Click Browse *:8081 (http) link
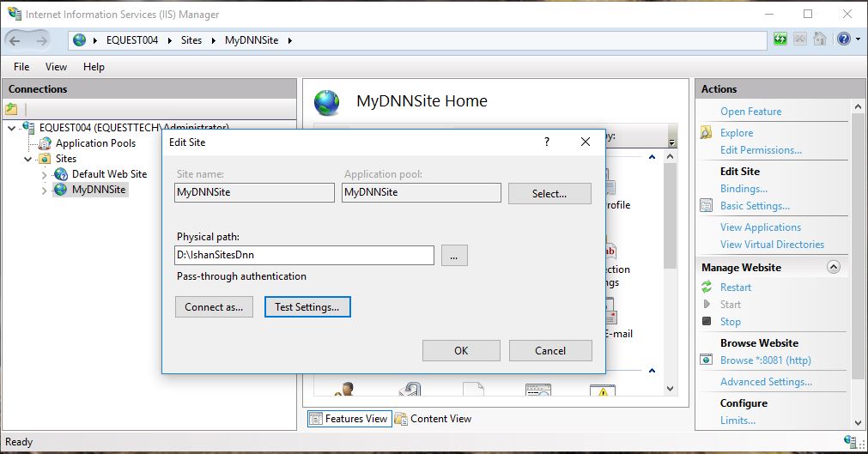868x454 pixels. [765, 360]
